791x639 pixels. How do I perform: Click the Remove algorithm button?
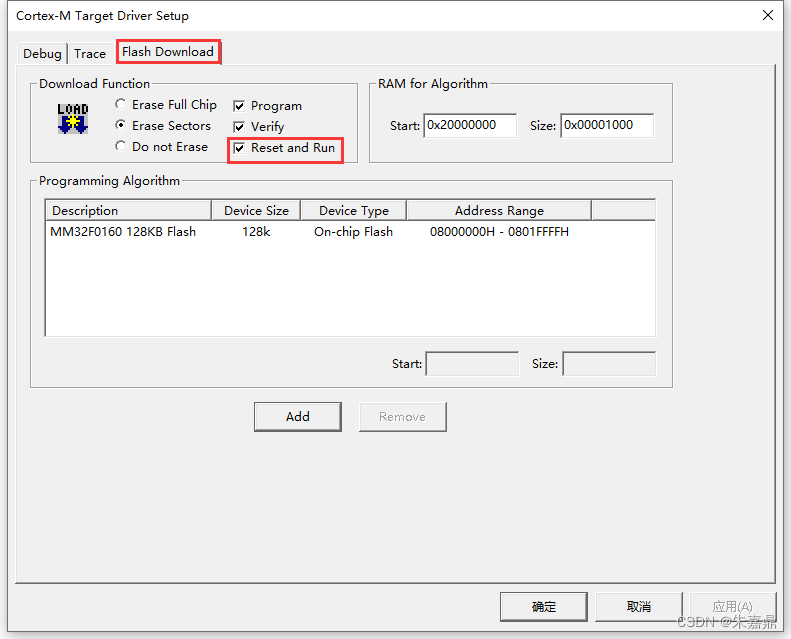point(403,417)
